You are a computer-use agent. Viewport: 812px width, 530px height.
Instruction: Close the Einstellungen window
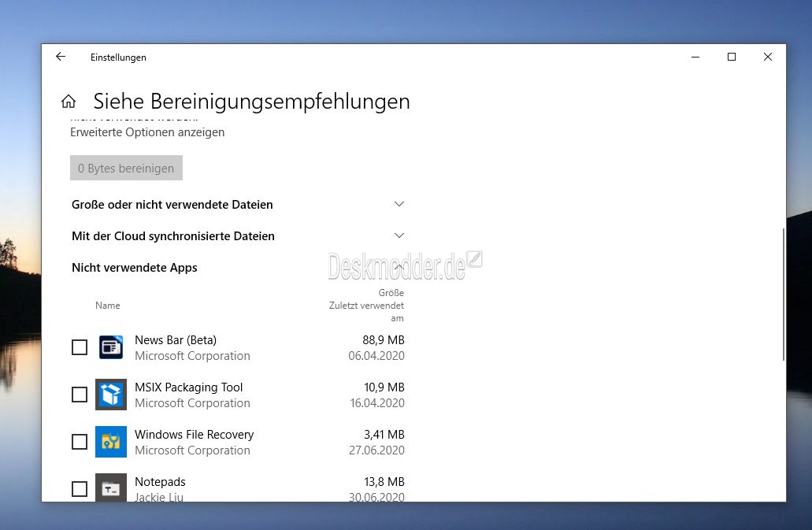pos(768,57)
